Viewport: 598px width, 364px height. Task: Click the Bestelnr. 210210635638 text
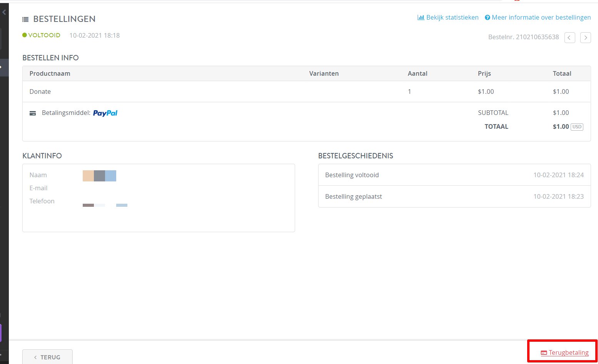pos(523,37)
